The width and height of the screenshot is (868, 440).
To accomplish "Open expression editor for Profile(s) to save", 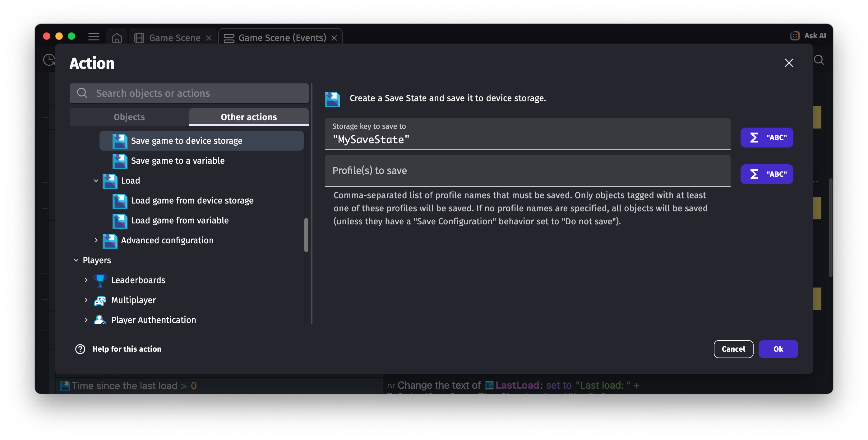I will [766, 174].
